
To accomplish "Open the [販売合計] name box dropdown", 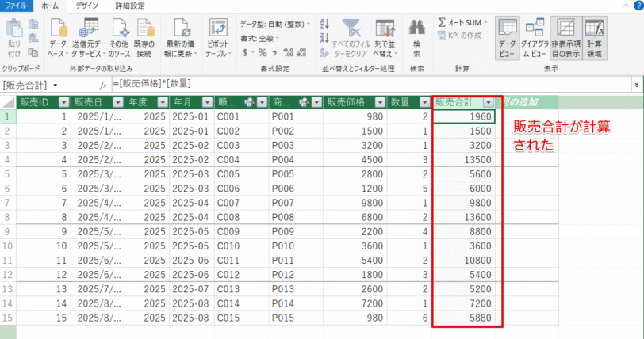I will click(x=55, y=86).
